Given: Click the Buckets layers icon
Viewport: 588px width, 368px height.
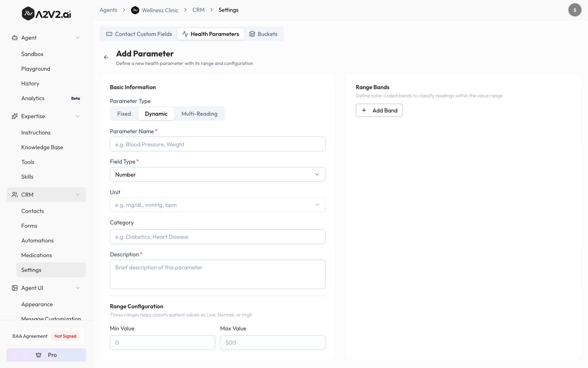Looking at the screenshot, I should pos(252,34).
